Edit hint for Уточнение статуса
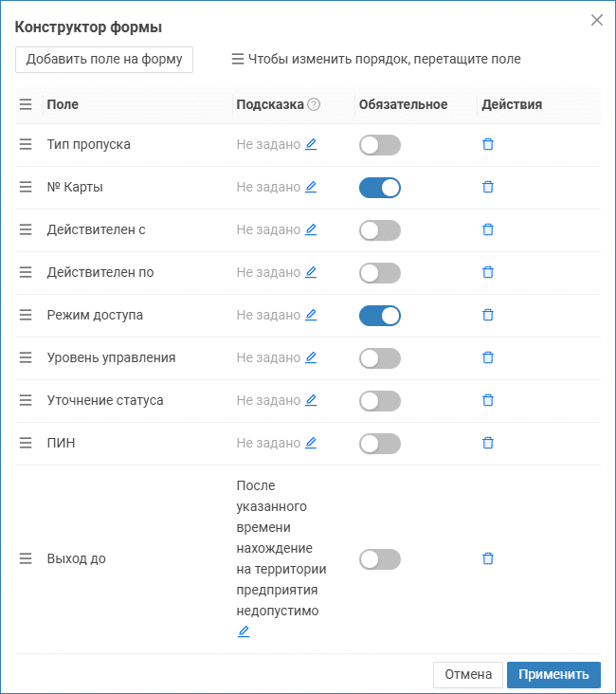This screenshot has width=616, height=694. pos(311,400)
